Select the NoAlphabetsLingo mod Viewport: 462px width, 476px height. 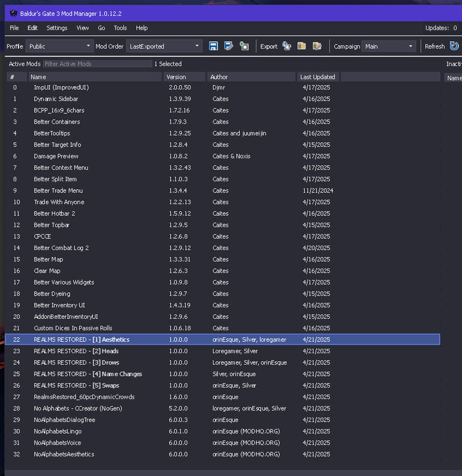(x=223, y=431)
